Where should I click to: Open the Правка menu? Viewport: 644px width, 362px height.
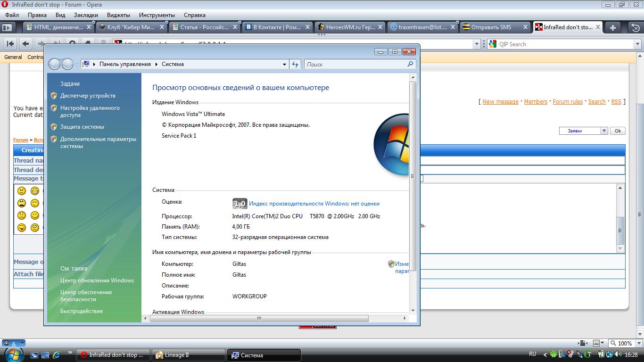[37, 15]
